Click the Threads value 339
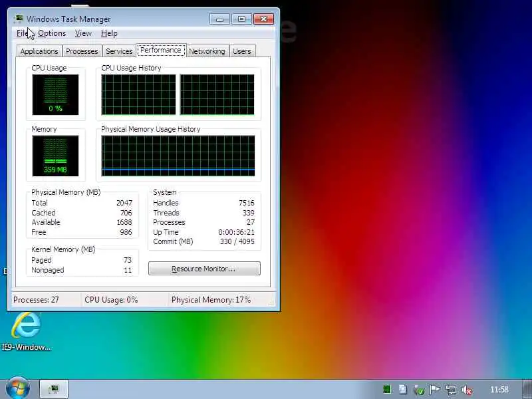 [249, 213]
